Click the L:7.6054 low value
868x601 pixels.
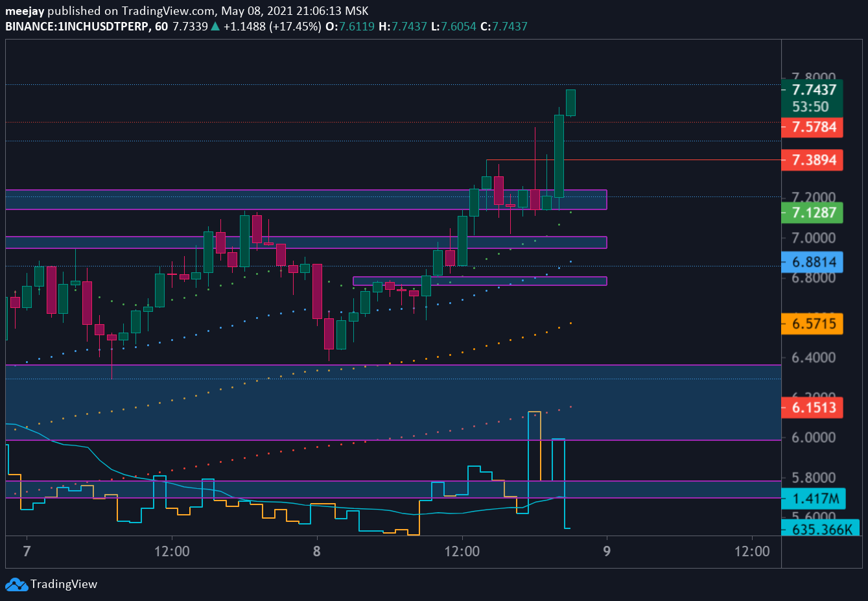click(x=454, y=27)
